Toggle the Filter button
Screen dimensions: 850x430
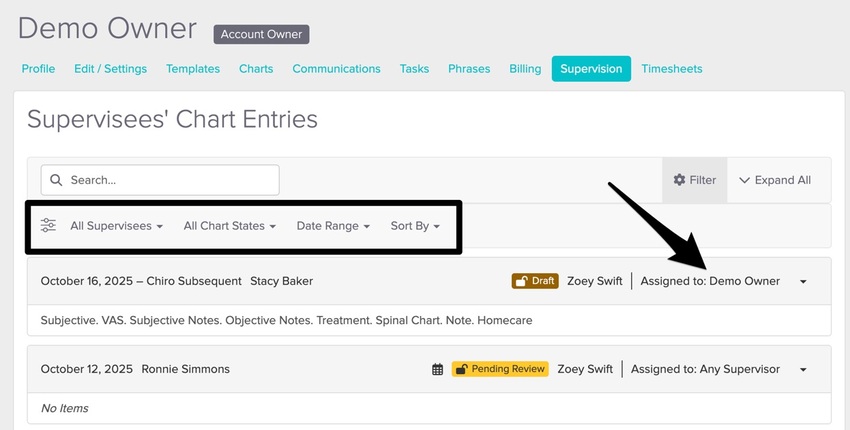pos(695,180)
